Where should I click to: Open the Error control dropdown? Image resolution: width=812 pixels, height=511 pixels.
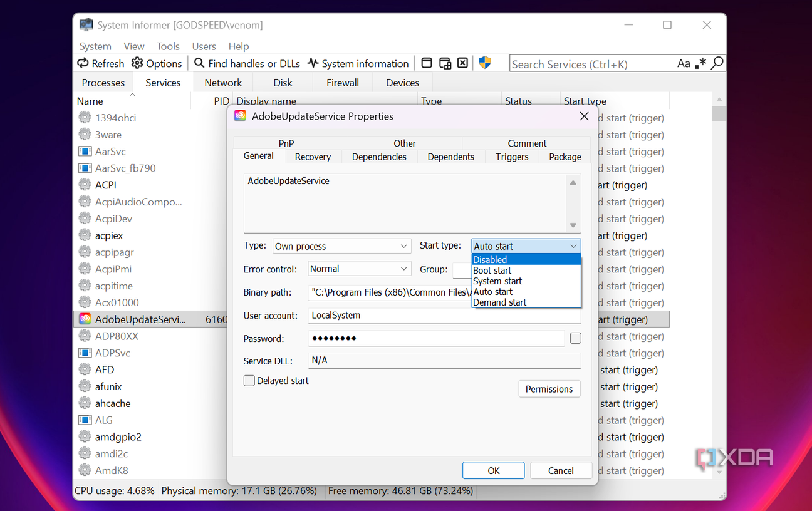[359, 269]
